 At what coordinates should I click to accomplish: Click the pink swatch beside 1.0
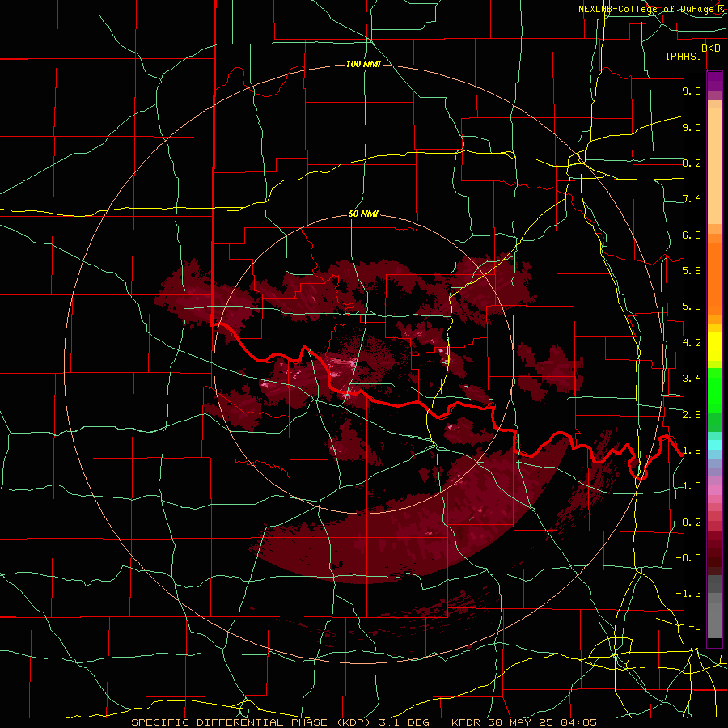click(x=714, y=490)
